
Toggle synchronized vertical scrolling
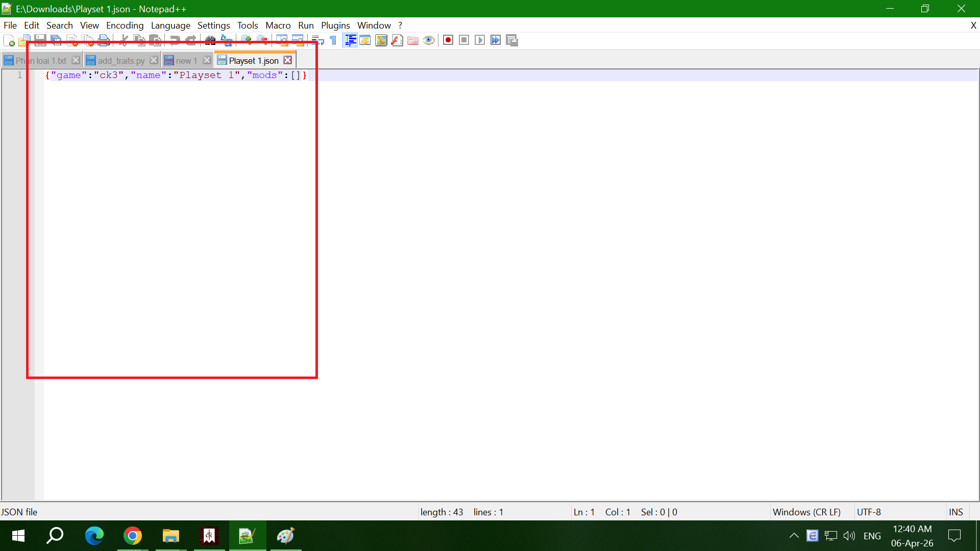(282, 40)
